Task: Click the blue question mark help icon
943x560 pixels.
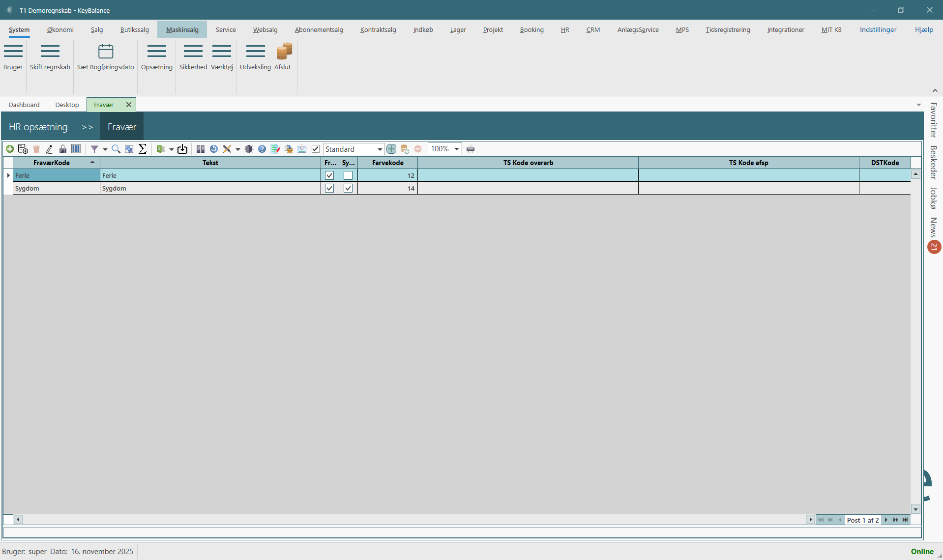Action: pos(262,149)
